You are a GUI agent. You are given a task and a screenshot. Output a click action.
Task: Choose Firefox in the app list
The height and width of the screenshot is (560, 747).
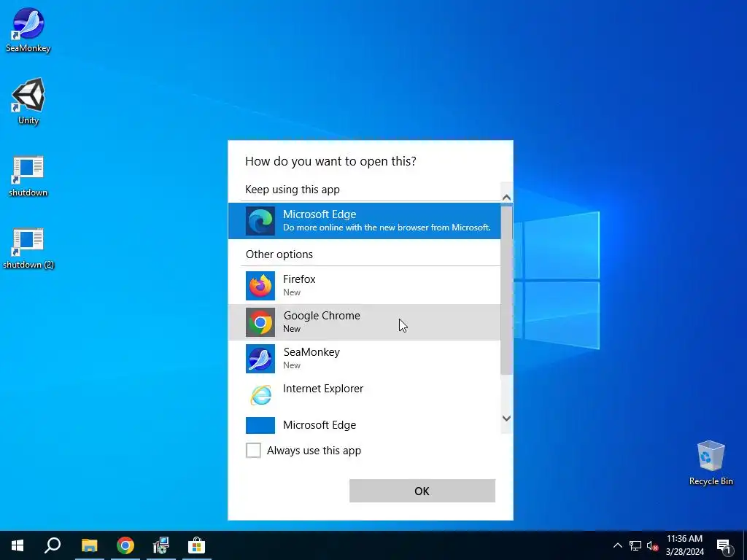365,285
